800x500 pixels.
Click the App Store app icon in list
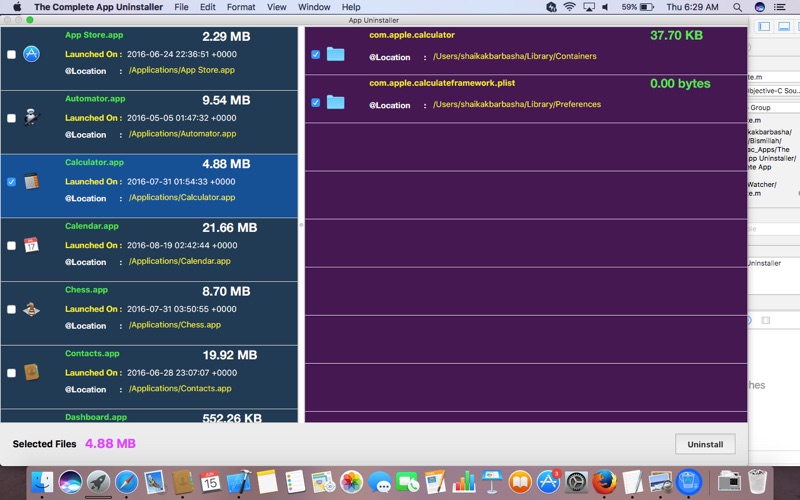point(31,54)
